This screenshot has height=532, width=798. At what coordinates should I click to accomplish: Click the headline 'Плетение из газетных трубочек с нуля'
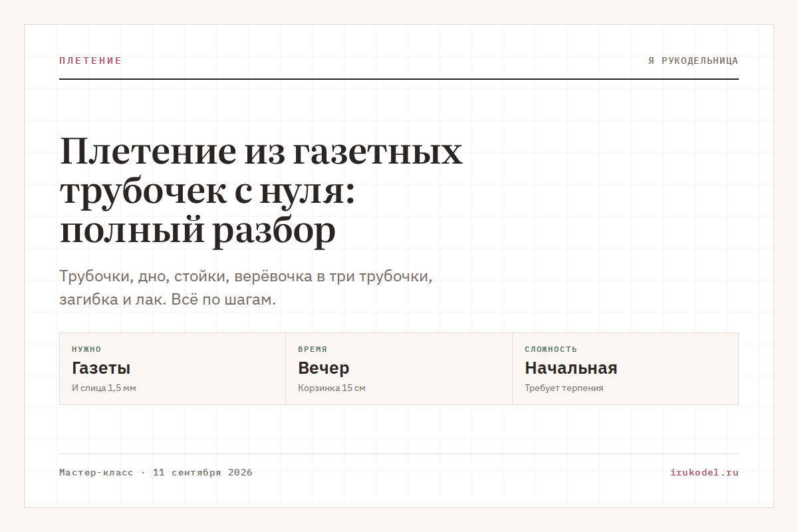pyautogui.click(x=261, y=191)
